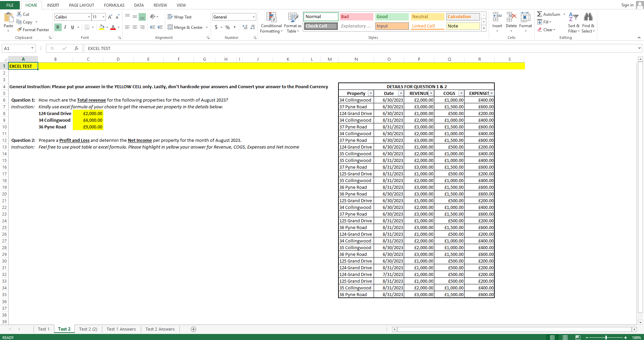The width and height of the screenshot is (644, 340).
Task: Toggle Wrap Text on selected cell
Action: 179,17
